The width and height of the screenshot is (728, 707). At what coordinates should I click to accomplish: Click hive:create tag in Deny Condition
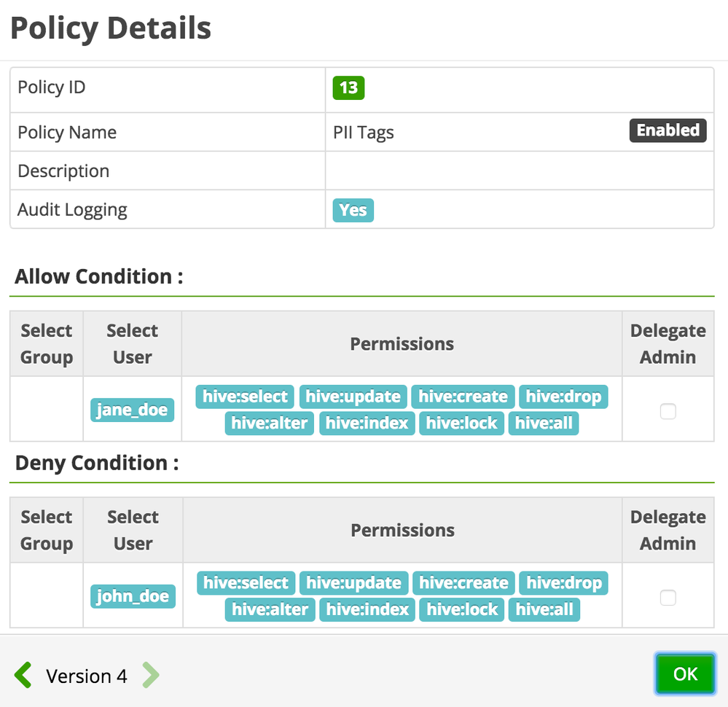(463, 583)
